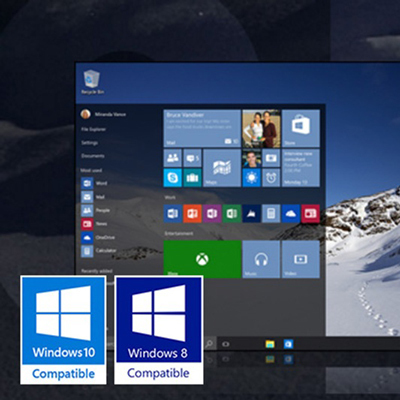Image resolution: width=400 pixels, height=400 pixels.
Task: Open the Recycle Bin desktop icon
Action: 92,82
